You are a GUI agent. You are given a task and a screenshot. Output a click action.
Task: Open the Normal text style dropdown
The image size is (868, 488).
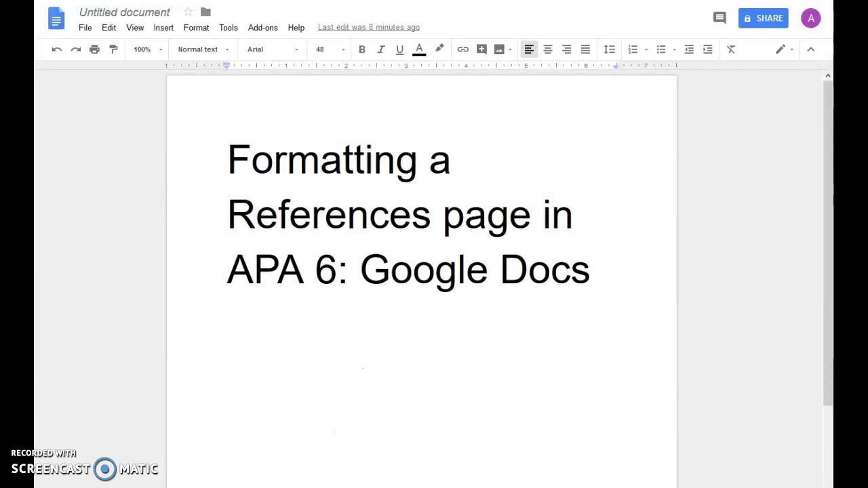point(203,49)
